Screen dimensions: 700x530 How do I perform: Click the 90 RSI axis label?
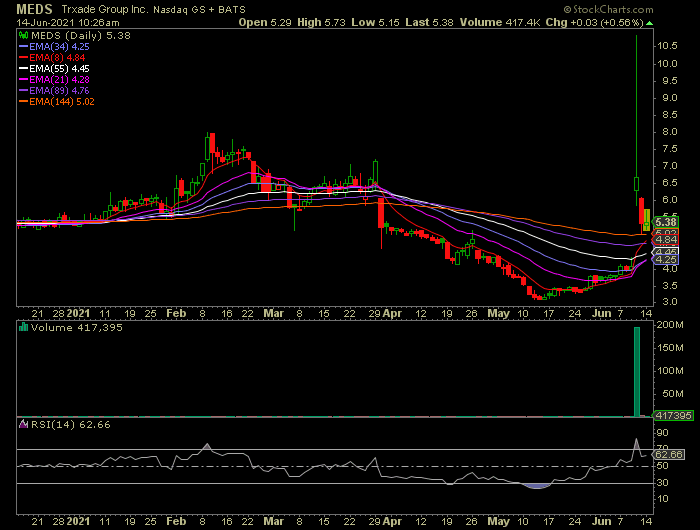point(662,433)
